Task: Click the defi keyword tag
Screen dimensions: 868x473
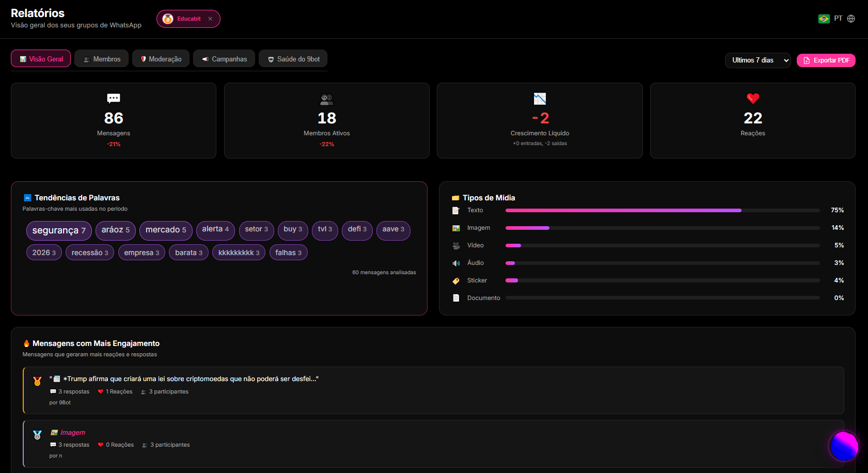Action: 357,230
